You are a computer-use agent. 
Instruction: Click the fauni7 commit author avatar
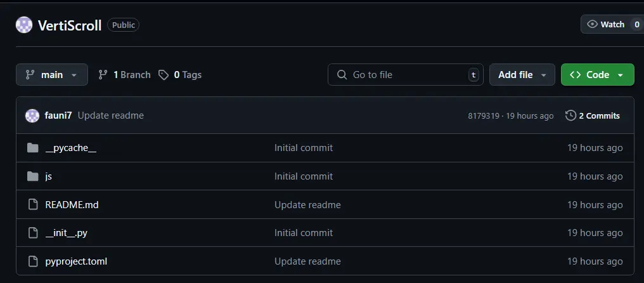32,115
